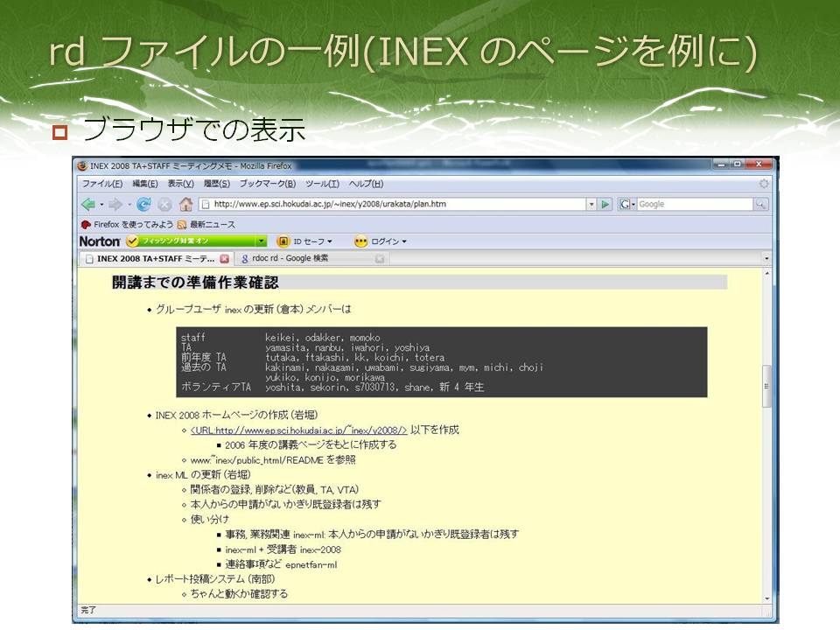This screenshot has width=840, height=630.
Task: Click the Norton login face icon
Action: click(360, 241)
